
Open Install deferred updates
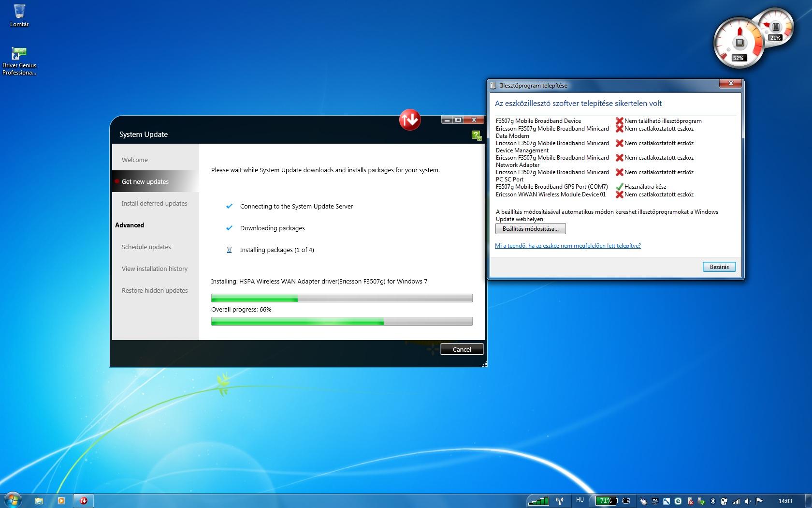click(154, 203)
